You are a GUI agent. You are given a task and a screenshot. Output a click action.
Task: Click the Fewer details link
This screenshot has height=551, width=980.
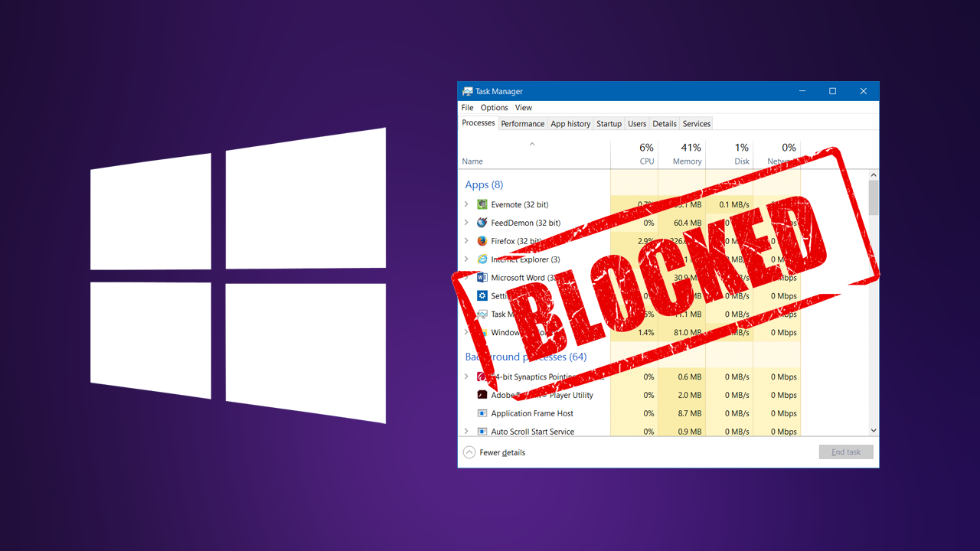pyautogui.click(x=502, y=452)
